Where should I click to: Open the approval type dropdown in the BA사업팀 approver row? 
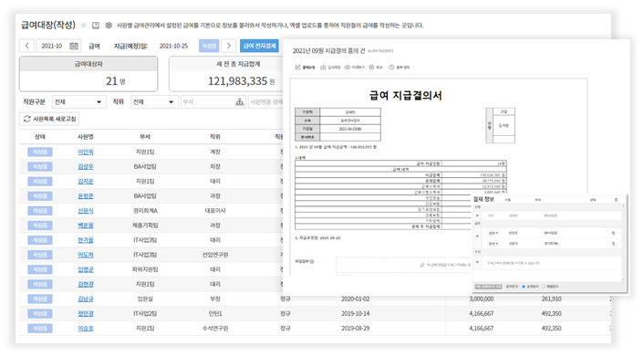493,233
